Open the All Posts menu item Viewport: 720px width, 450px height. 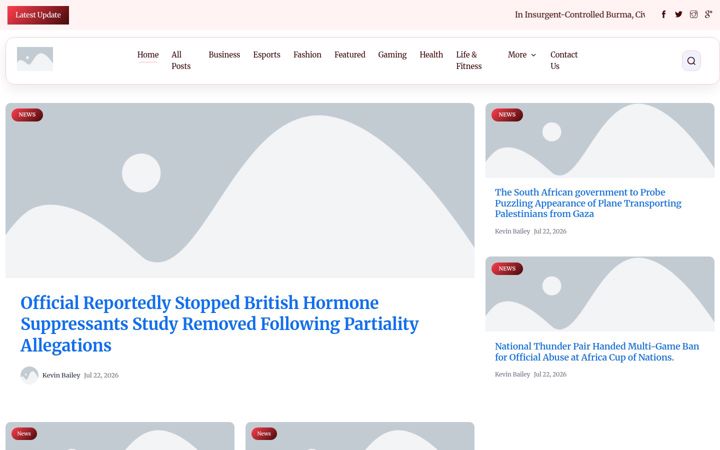click(x=181, y=60)
